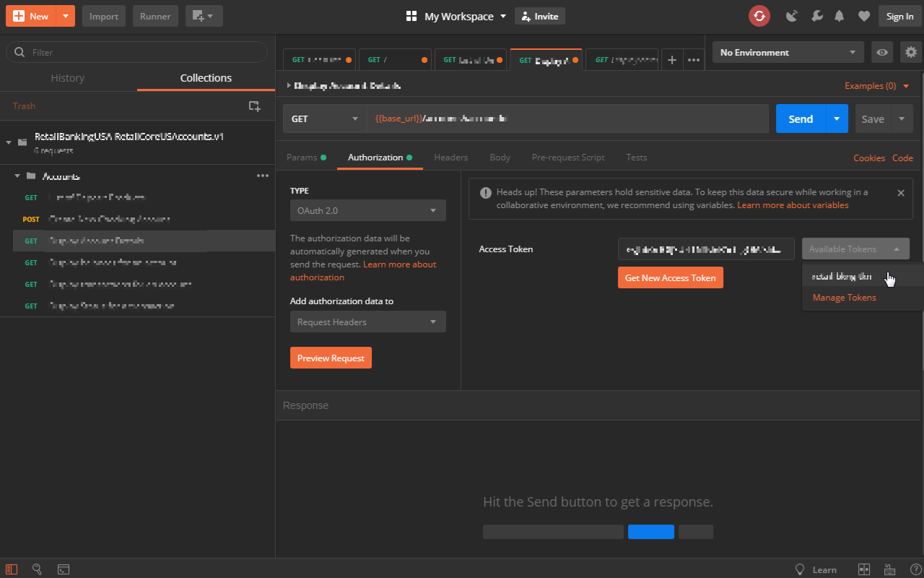Open the Send button dropdown arrow
924x578 pixels.
[837, 118]
